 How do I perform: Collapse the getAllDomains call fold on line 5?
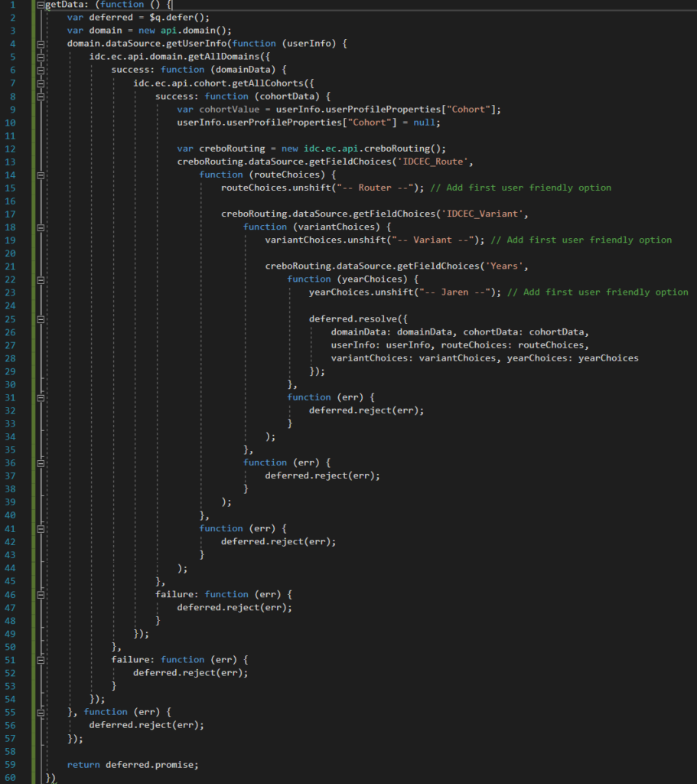[41, 57]
